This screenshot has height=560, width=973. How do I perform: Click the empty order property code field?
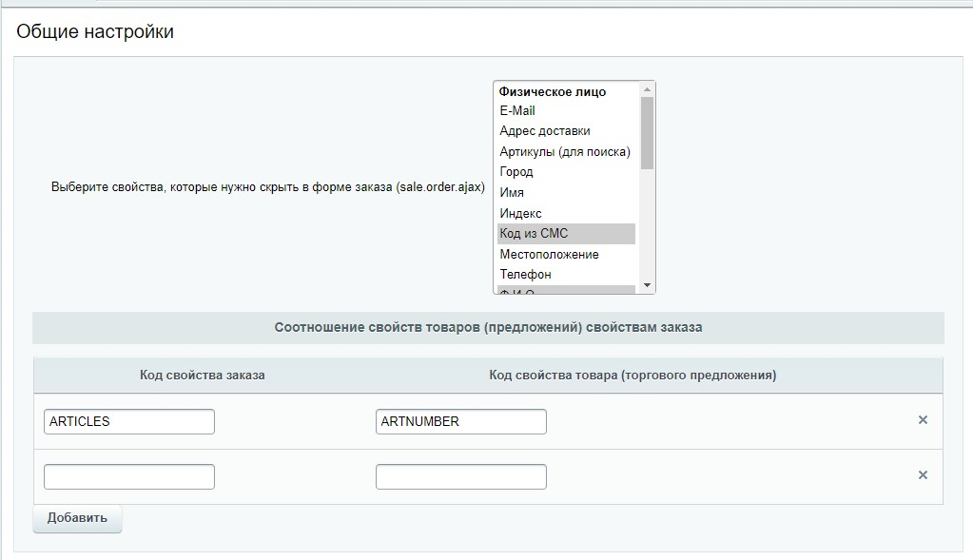coord(129,476)
